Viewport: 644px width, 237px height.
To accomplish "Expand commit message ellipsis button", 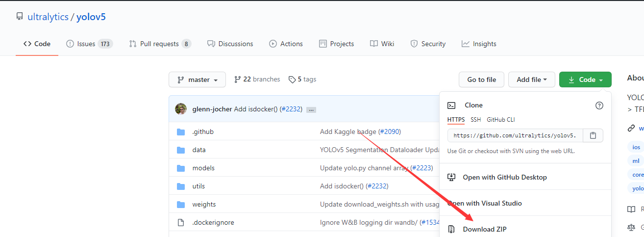I will pos(311,110).
